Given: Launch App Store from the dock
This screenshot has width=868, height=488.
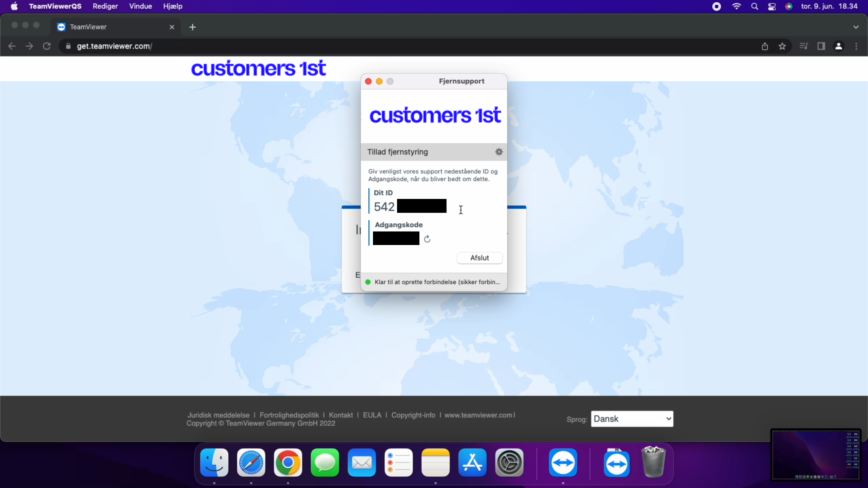Looking at the screenshot, I should [472, 463].
